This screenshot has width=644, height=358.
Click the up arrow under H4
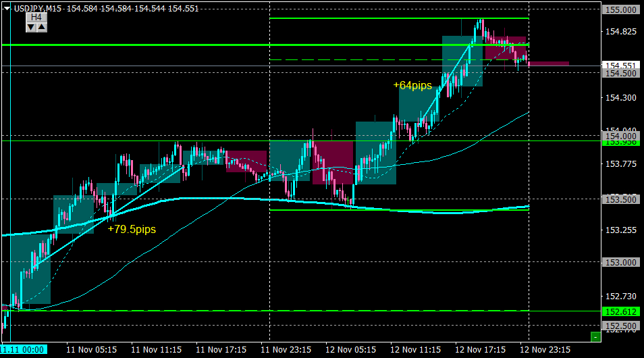(42, 28)
